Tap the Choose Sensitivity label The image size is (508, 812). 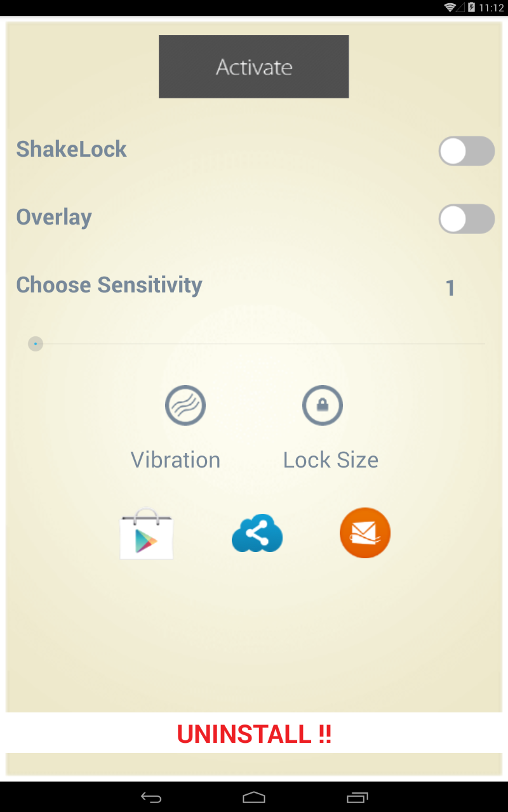109,285
